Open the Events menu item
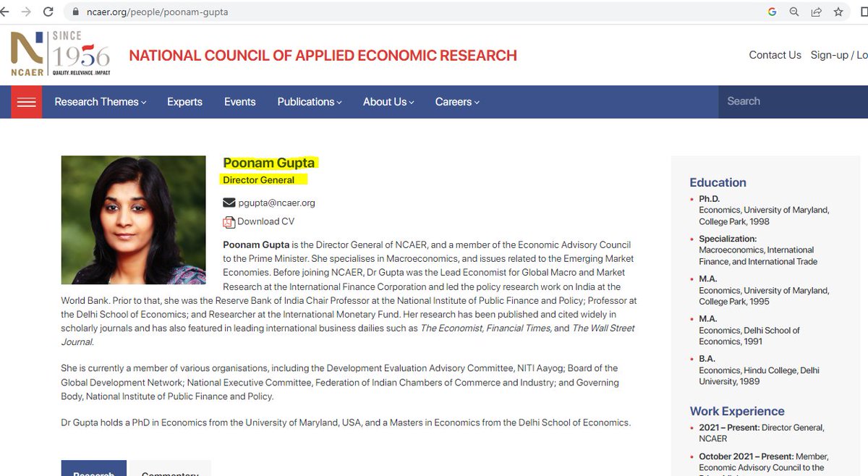Image resolution: width=868 pixels, height=476 pixels. point(239,102)
